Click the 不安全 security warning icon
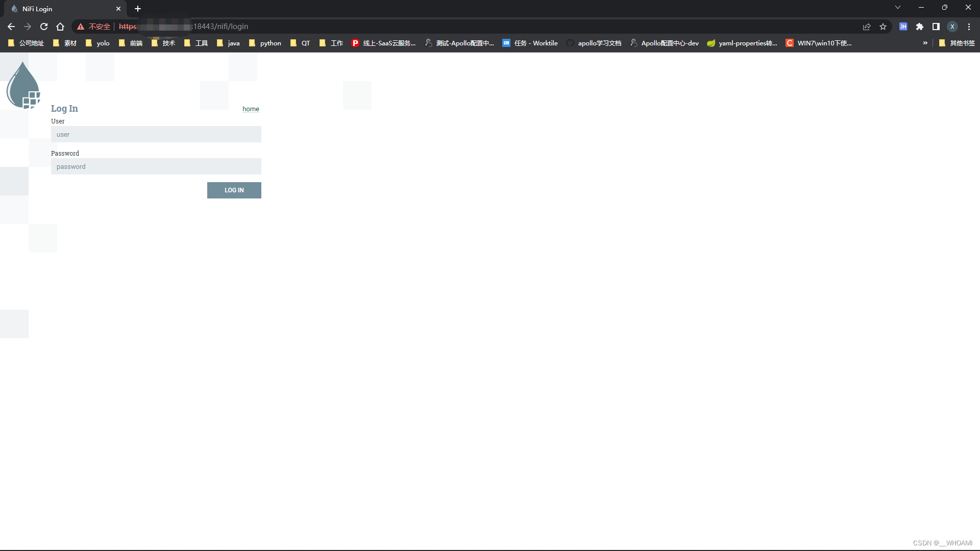Viewport: 980px width, 551px height. (80, 27)
